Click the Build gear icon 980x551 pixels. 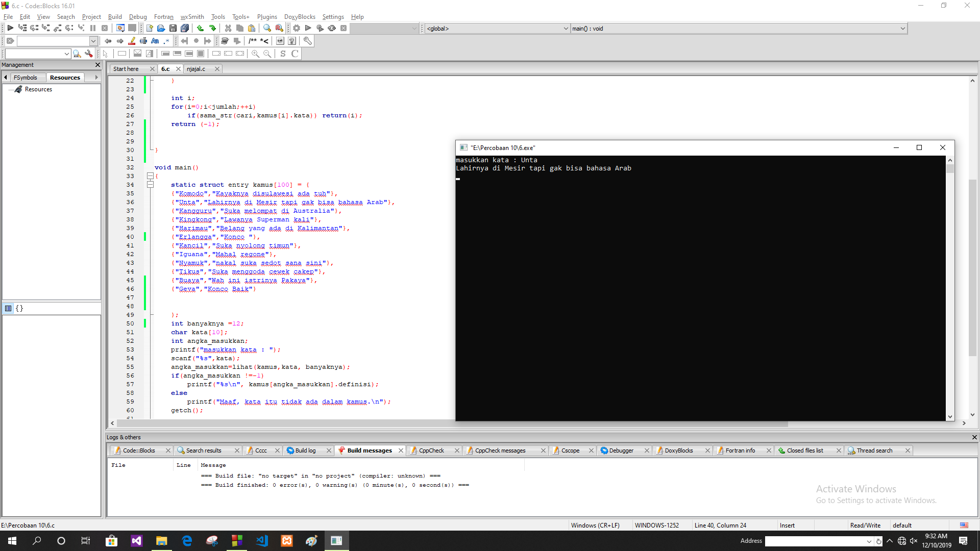tap(296, 28)
